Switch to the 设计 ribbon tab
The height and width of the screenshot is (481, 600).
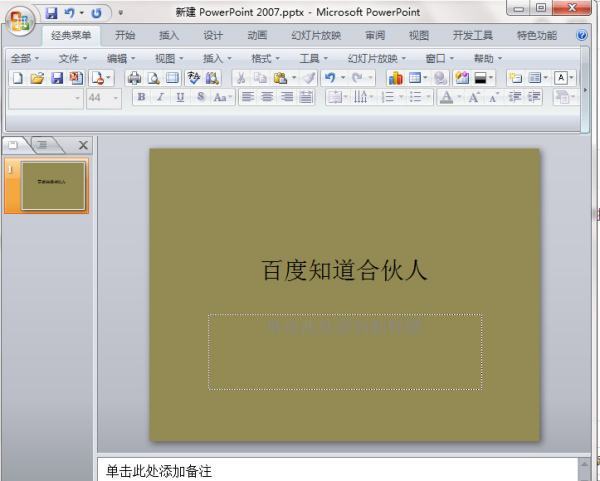point(213,36)
